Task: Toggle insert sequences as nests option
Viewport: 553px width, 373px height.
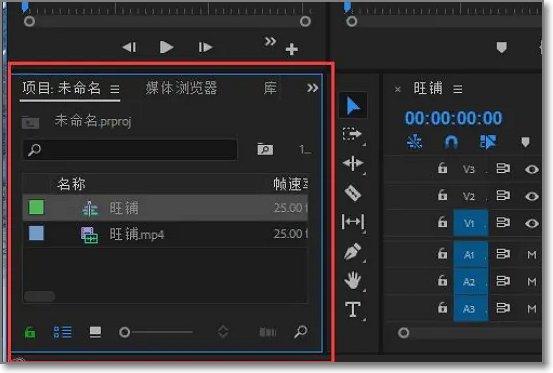Action: click(x=414, y=142)
